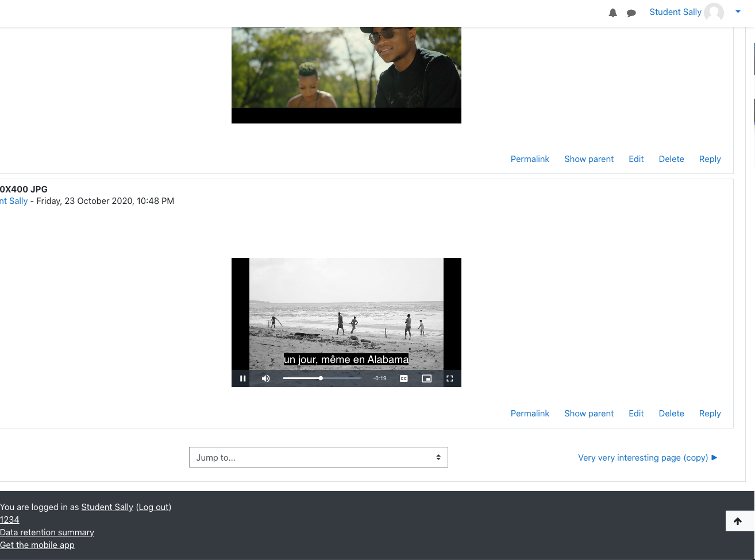This screenshot has height=560, width=755.
Task: Open Data retention summary
Action: [x=47, y=532]
